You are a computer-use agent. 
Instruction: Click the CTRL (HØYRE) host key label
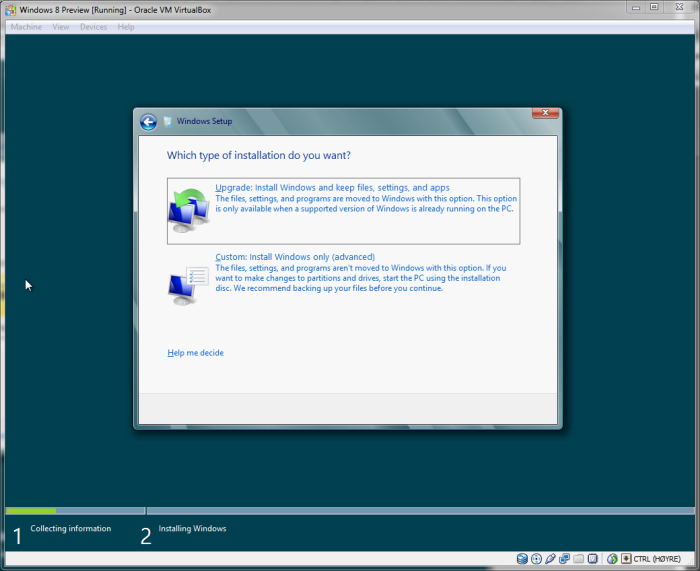657,559
